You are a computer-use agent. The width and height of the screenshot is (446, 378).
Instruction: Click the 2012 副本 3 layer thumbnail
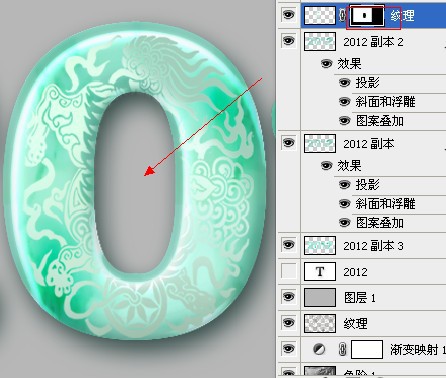tap(320, 246)
